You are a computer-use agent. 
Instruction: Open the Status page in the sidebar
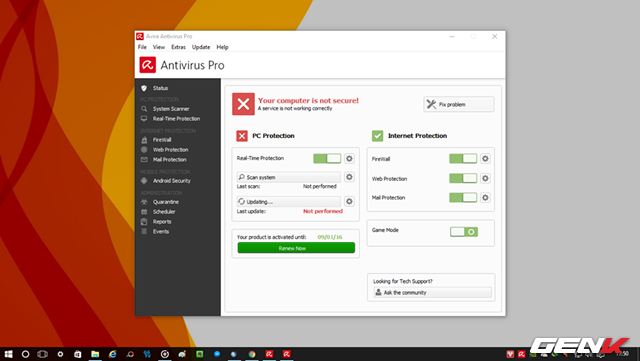pyautogui.click(x=160, y=88)
